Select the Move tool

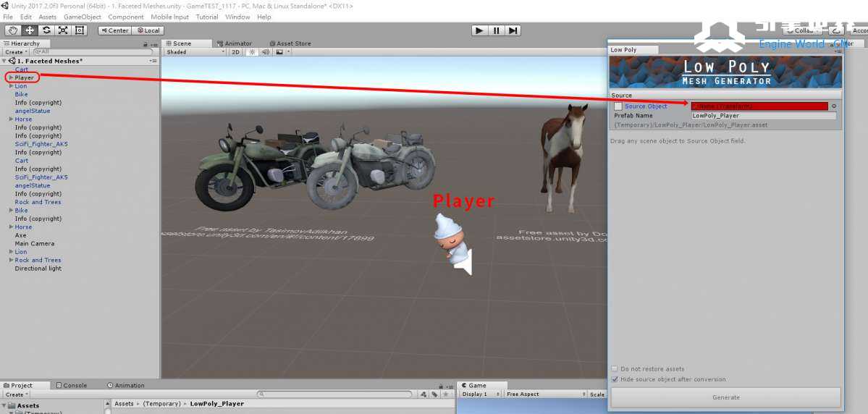pyautogui.click(x=30, y=30)
